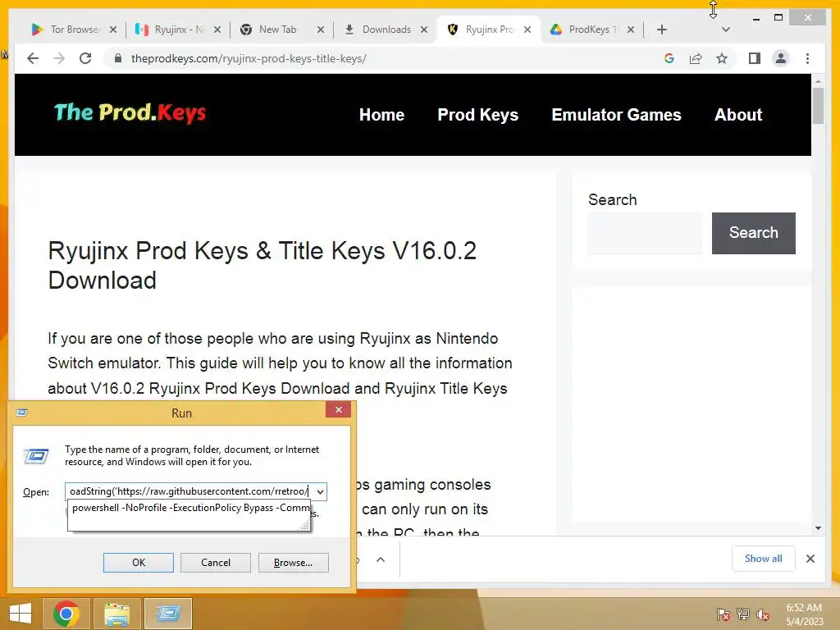This screenshot has width=840, height=630.
Task: Open the network tray icon
Action: (743, 614)
